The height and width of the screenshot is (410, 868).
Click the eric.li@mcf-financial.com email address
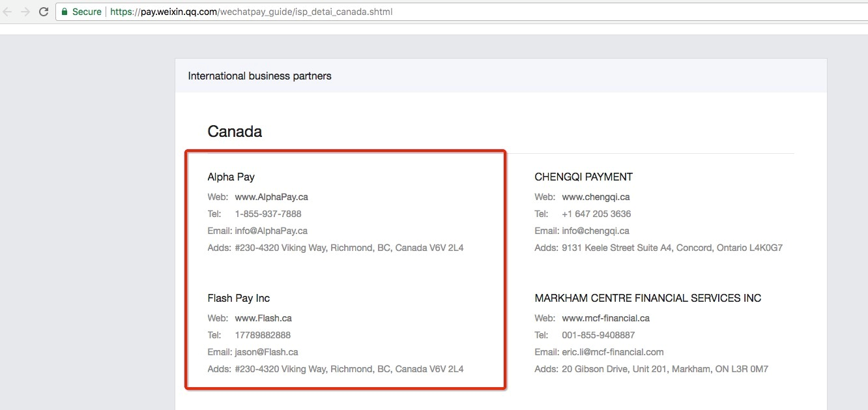[x=613, y=352]
